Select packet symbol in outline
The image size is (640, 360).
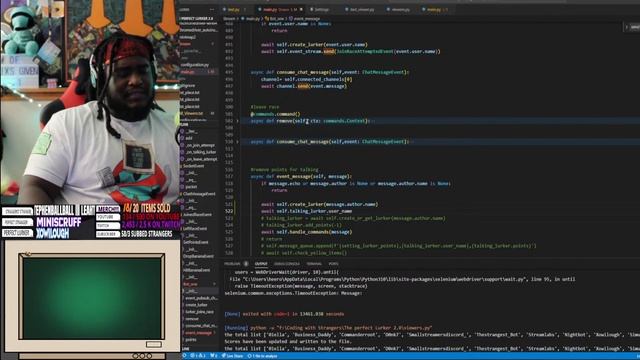tap(191, 187)
